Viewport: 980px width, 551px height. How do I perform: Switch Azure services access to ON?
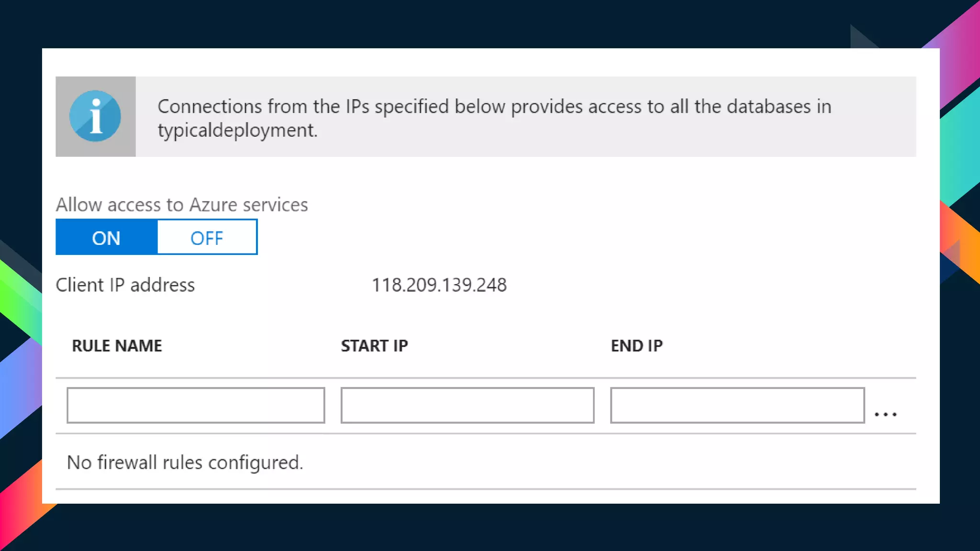[106, 238]
